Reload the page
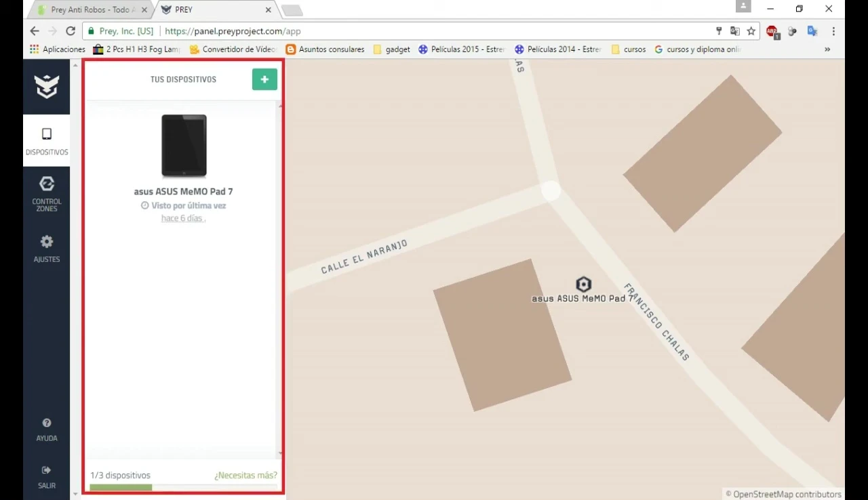Viewport: 868px width, 500px height. tap(71, 31)
